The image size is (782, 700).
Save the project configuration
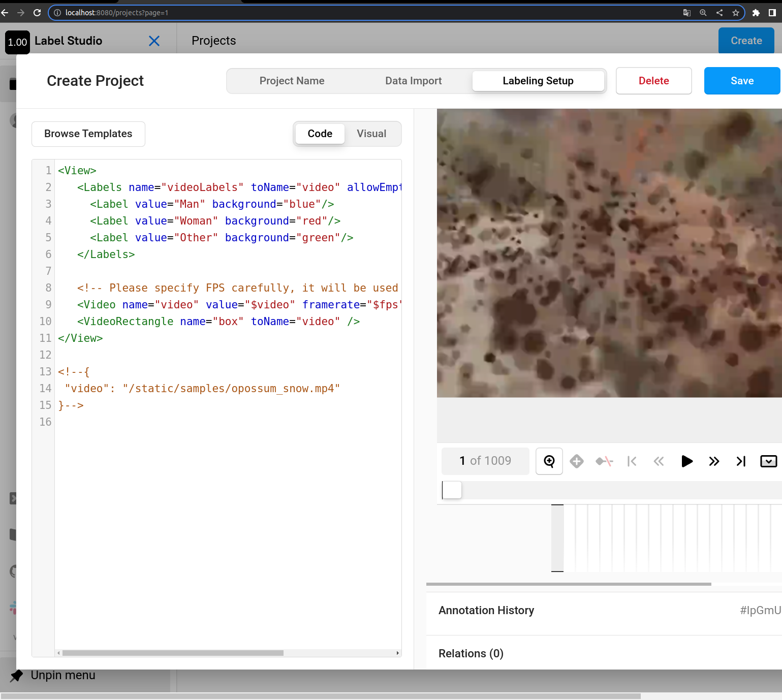click(742, 80)
